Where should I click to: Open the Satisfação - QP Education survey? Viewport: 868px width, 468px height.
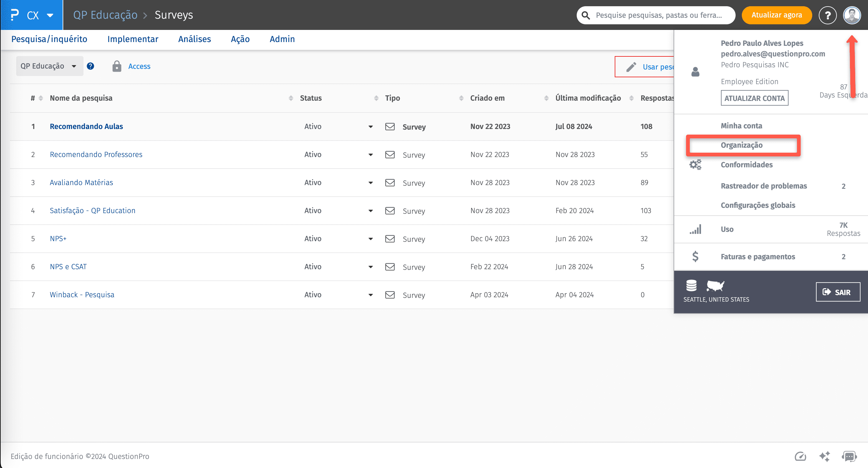pyautogui.click(x=92, y=211)
